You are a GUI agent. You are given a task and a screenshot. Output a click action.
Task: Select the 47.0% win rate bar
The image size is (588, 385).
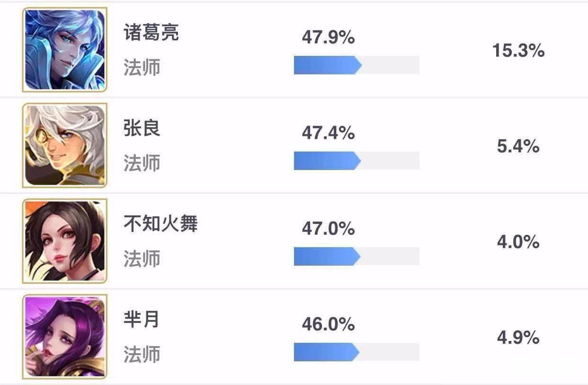click(356, 257)
